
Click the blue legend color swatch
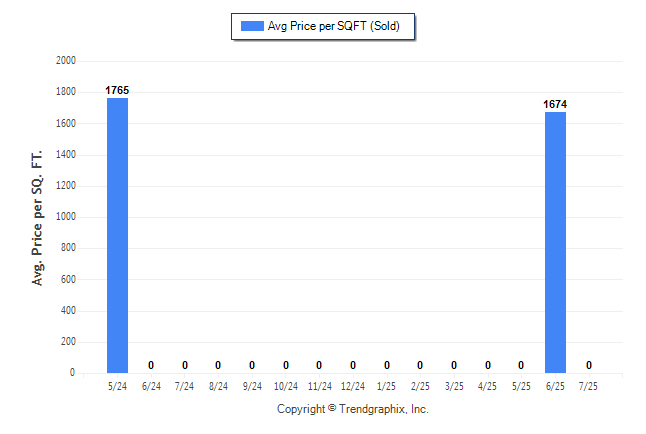(252, 26)
